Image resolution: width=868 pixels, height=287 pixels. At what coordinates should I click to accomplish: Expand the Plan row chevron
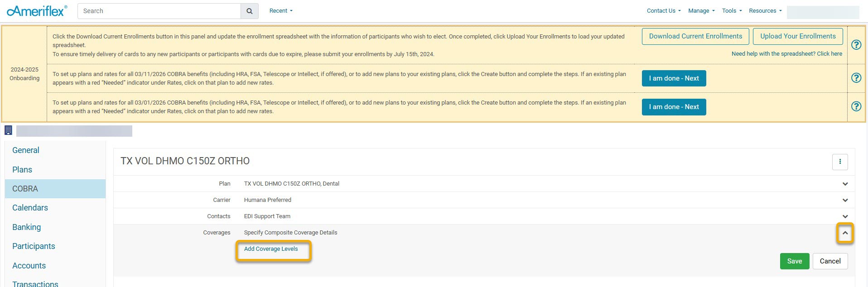coord(845,184)
